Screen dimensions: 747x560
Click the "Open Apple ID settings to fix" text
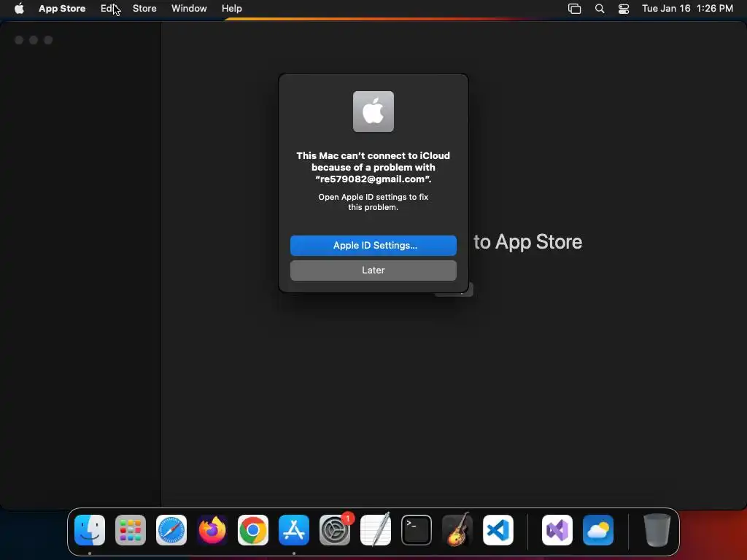(x=373, y=197)
